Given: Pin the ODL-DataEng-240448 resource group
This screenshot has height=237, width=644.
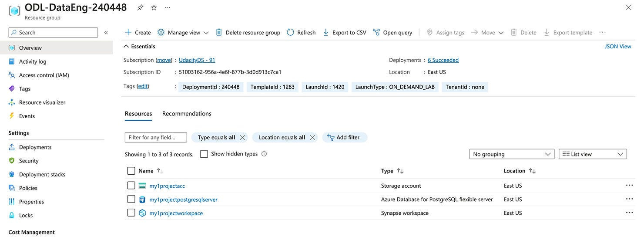Looking at the screenshot, I should click(x=140, y=7).
